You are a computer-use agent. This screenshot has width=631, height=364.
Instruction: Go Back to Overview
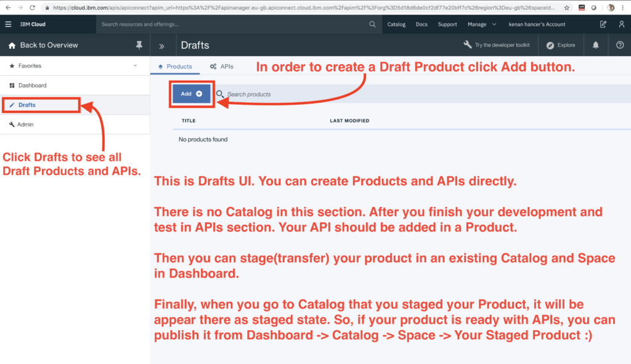coord(49,45)
